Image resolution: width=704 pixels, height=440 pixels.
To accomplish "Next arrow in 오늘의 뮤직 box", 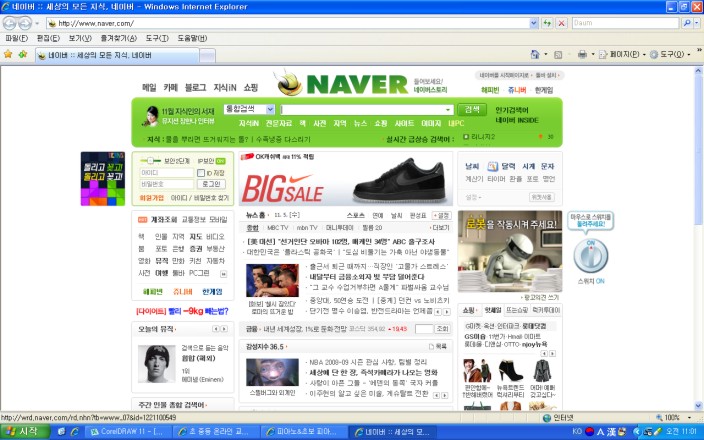I will pos(224,329).
